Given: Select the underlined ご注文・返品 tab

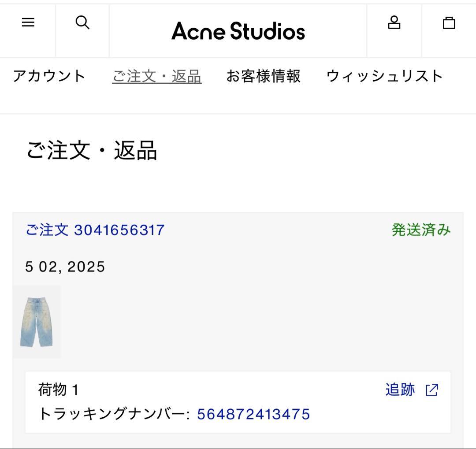Looking at the screenshot, I should click(157, 76).
